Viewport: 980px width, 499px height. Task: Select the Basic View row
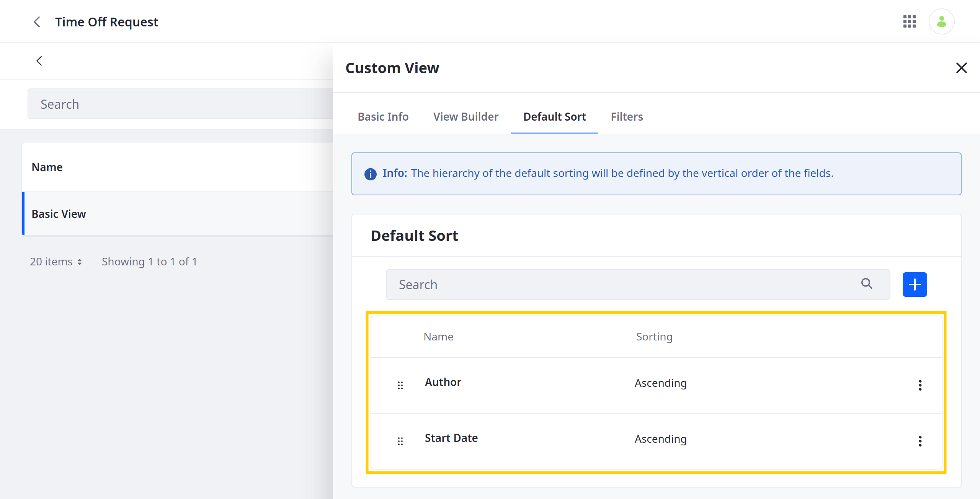(178, 214)
